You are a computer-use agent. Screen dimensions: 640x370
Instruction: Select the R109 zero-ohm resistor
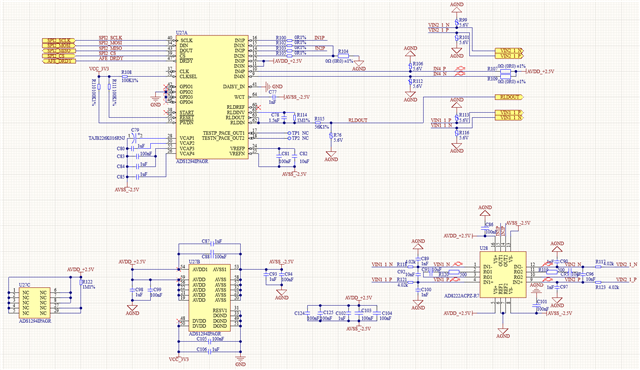click(x=505, y=76)
